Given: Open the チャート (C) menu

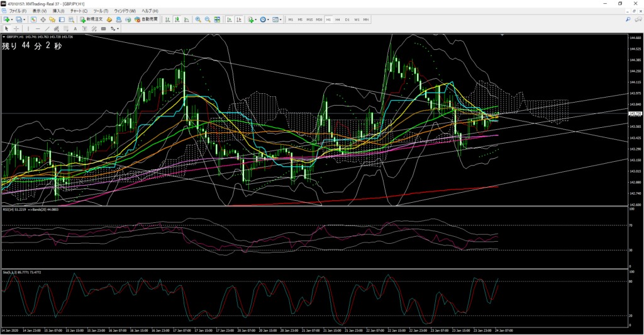Looking at the screenshot, I should pos(79,11).
